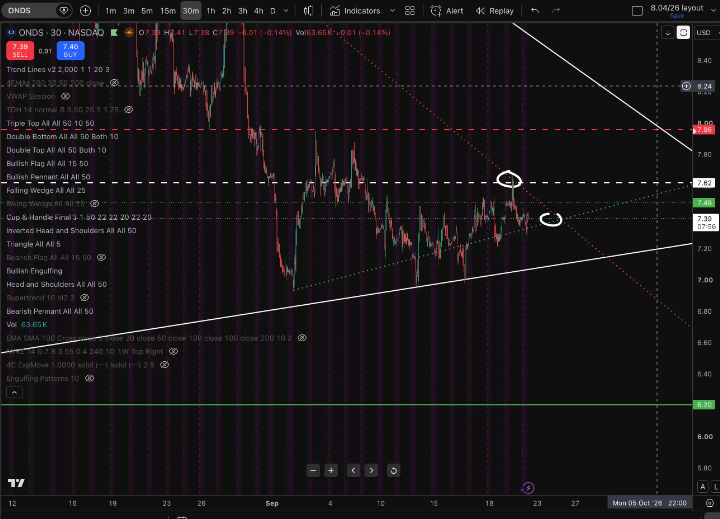This screenshot has width=720, height=519.
Task: Toggle auto scale with the A button
Action: [x=703, y=487]
